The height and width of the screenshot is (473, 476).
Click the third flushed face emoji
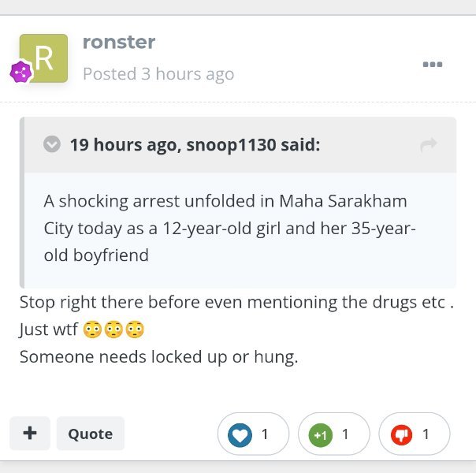pos(135,330)
